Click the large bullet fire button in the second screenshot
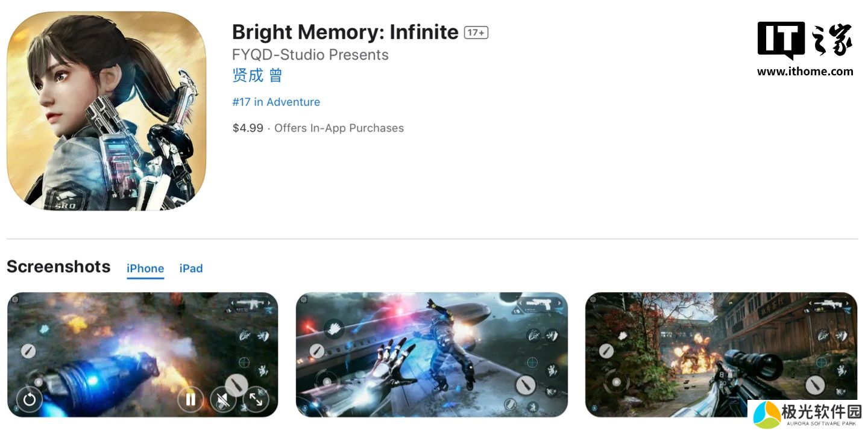868x430 pixels. coord(526,385)
